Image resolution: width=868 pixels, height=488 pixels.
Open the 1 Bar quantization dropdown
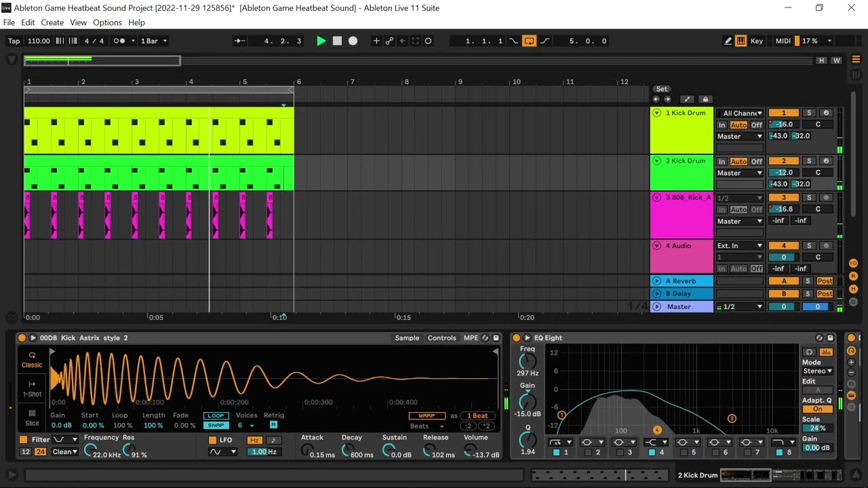153,41
